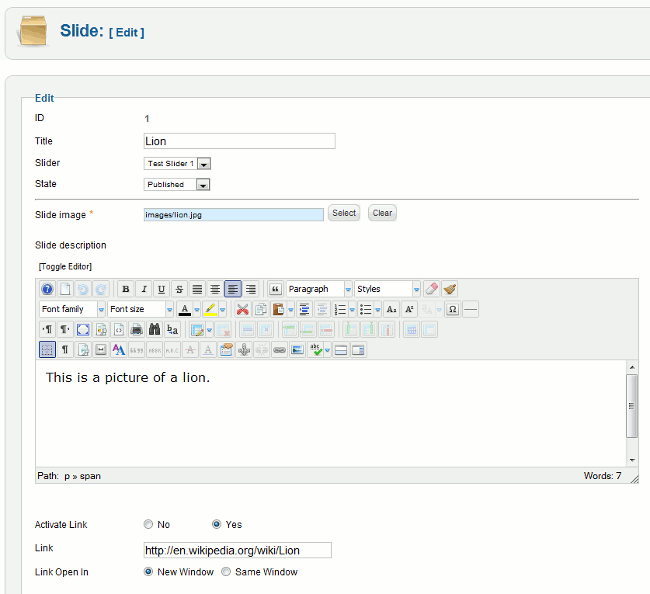Image resolution: width=650 pixels, height=594 pixels.
Task: Open the Font size dropdown
Action: (141, 309)
